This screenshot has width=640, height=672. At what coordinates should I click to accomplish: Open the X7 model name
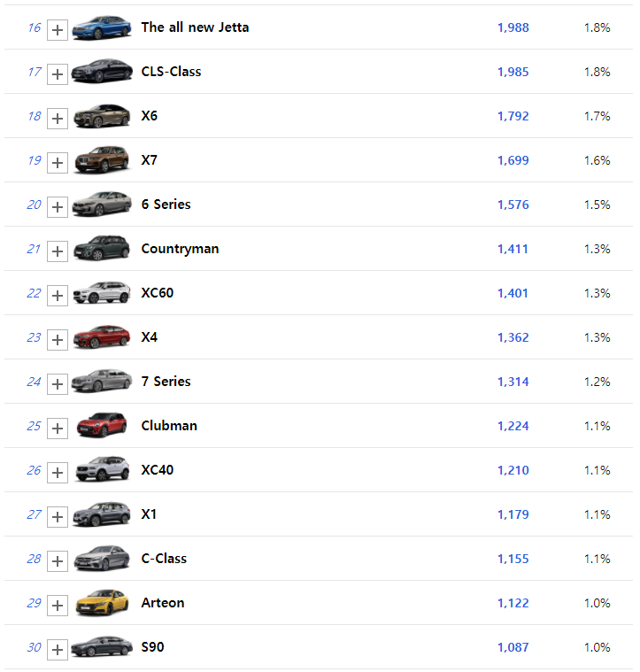point(149,160)
